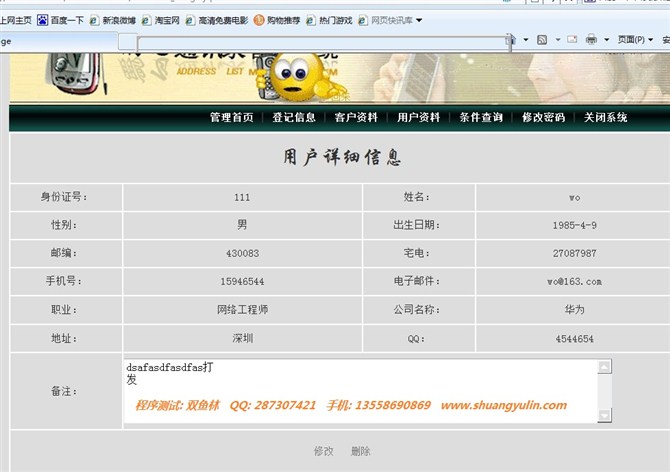Click the remarks box scroll down arrow
Screen dimensions: 670x472
pos(604,415)
